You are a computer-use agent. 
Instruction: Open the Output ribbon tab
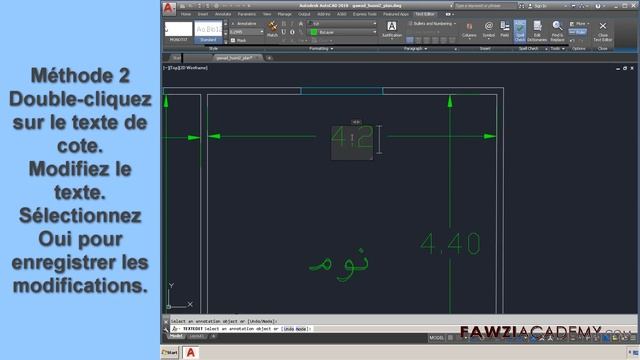click(x=304, y=14)
